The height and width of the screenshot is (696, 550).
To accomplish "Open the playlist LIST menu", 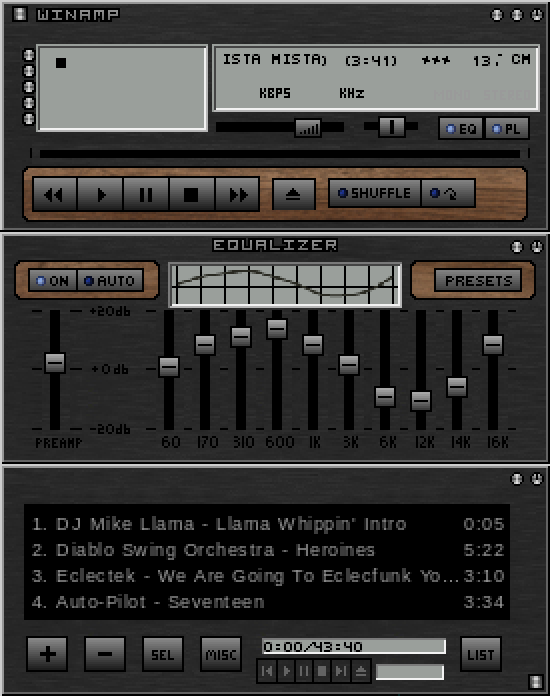I will click(x=481, y=654).
